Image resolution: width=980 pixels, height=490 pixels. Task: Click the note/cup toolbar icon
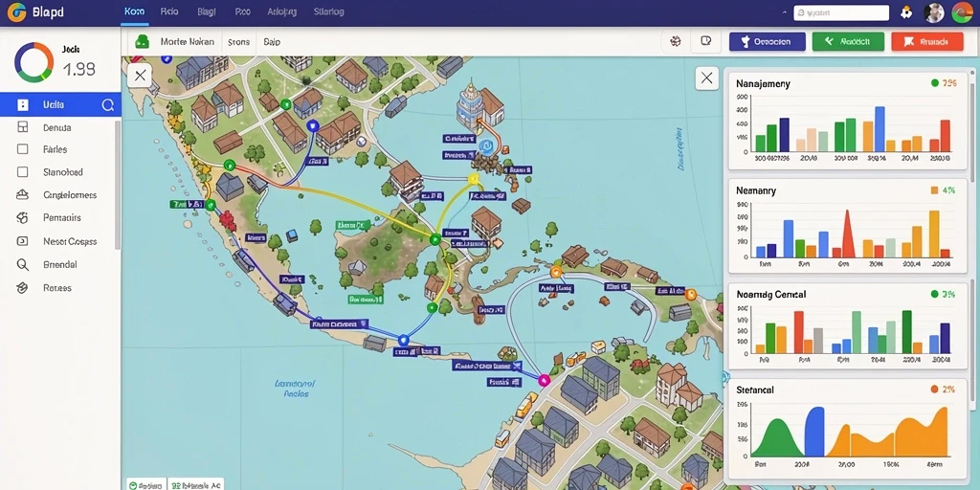[706, 41]
